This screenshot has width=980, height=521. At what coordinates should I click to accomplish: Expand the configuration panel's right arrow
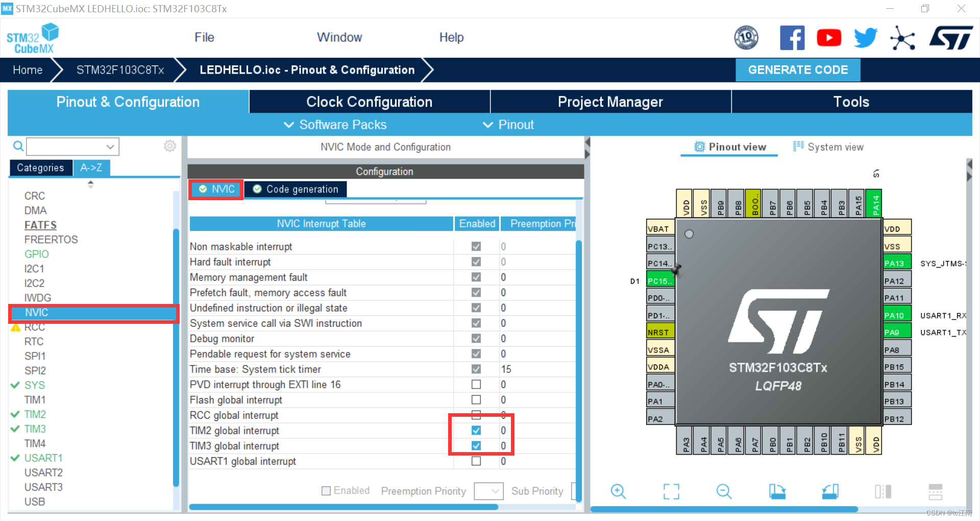pyautogui.click(x=587, y=154)
